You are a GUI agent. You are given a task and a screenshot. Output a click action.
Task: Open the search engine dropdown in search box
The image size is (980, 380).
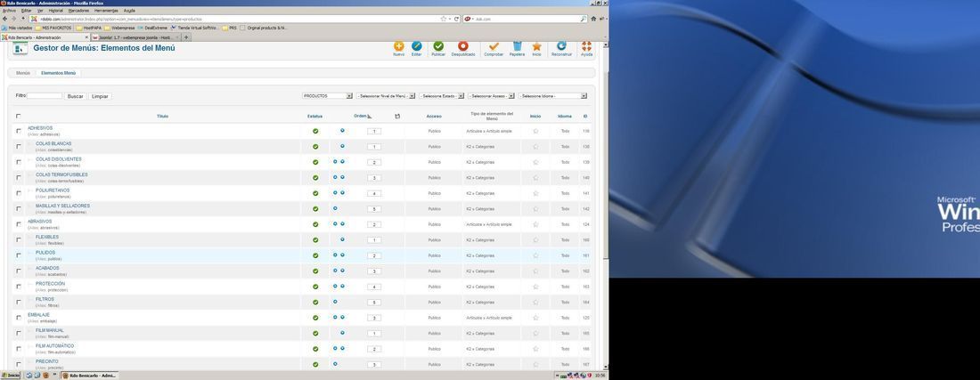point(468,19)
